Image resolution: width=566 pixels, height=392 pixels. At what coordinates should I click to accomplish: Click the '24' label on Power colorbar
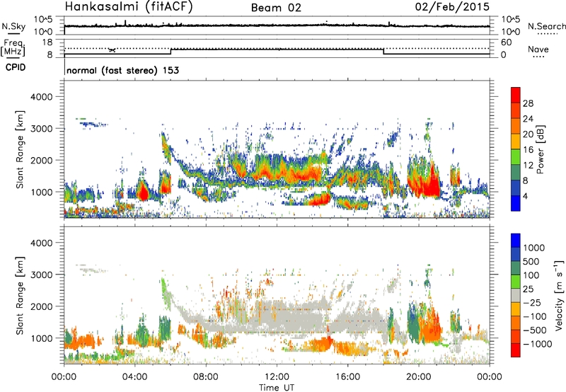tap(528, 119)
